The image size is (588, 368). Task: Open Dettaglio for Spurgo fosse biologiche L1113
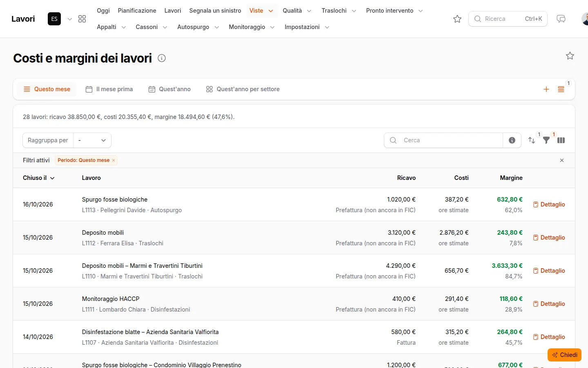[549, 204]
